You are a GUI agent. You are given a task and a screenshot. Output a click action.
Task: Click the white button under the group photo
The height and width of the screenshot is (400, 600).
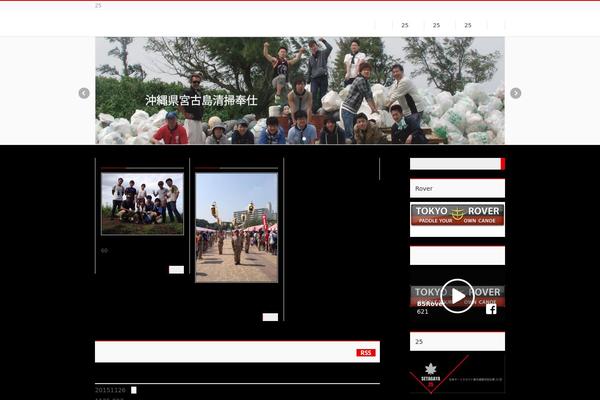coord(176,270)
